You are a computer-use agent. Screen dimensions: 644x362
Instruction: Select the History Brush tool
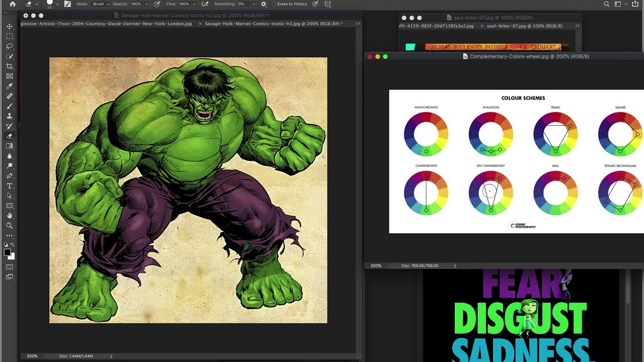coord(10,126)
